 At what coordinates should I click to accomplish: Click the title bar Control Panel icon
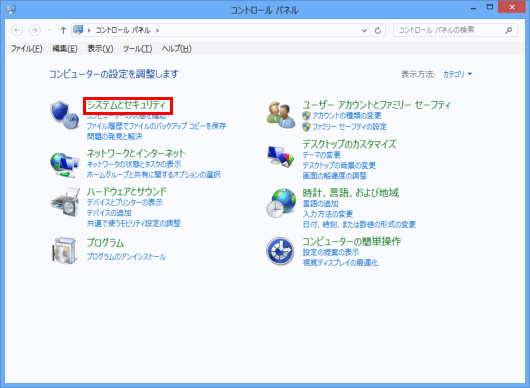tap(11, 9)
